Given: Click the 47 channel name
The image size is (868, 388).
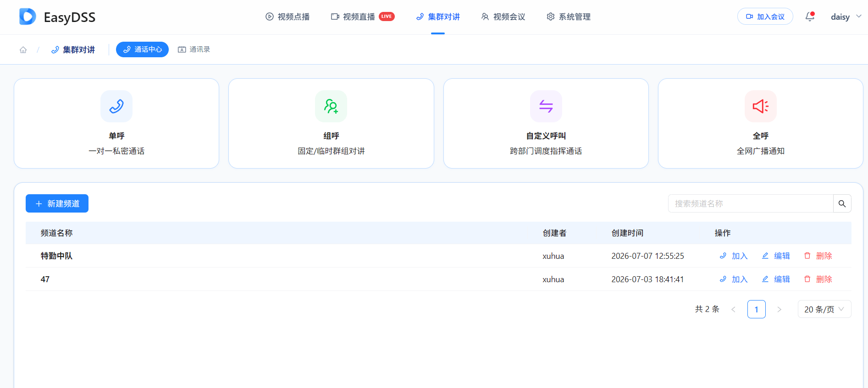Looking at the screenshot, I should [x=45, y=279].
